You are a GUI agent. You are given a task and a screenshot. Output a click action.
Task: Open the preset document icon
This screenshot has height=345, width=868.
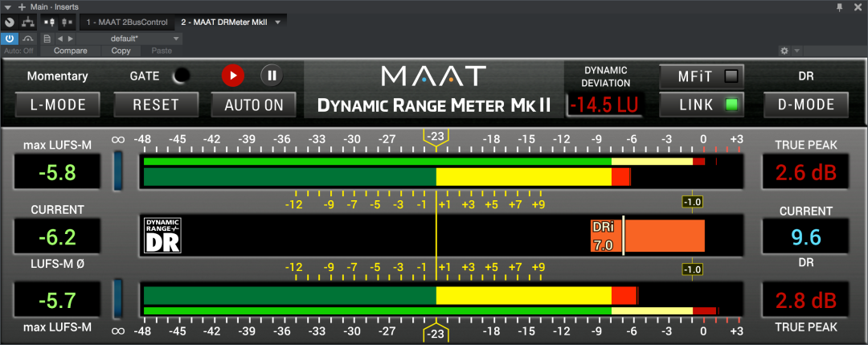47,39
